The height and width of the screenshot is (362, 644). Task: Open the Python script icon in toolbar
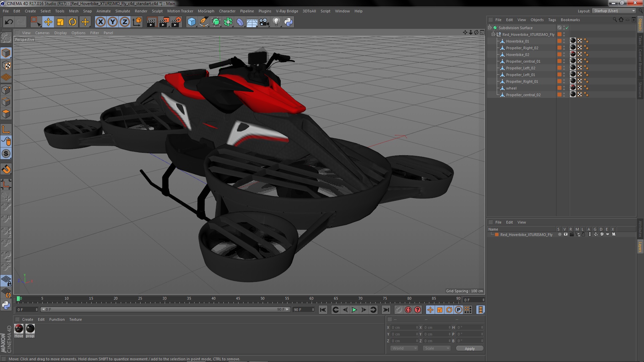(x=288, y=22)
